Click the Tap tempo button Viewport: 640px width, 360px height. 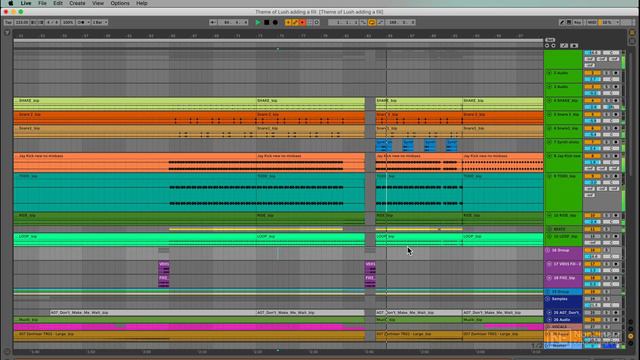(8, 22)
